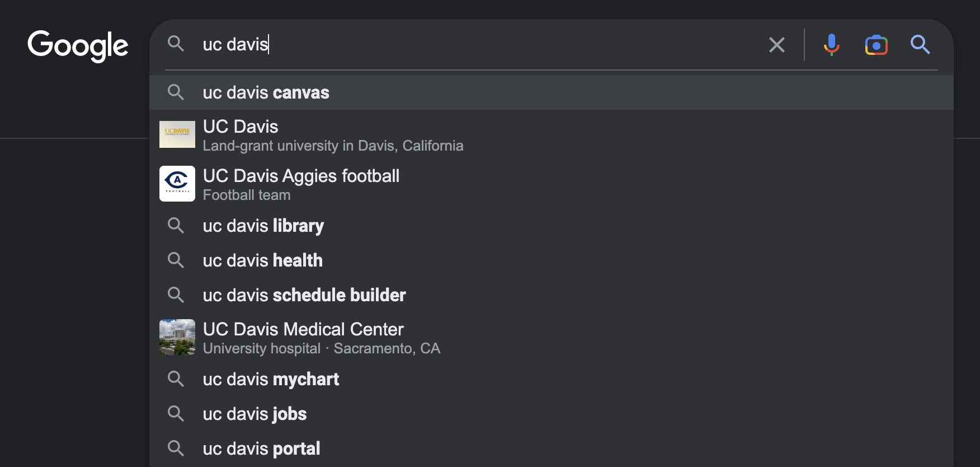Open Google Lens image search camera icon
Viewport: 980px width, 467px height.
[x=877, y=45]
